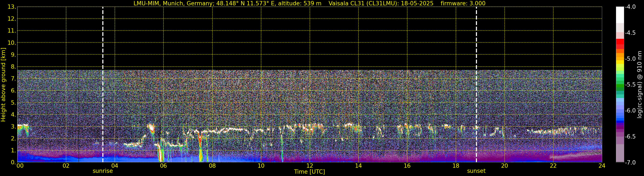Click the white dashed sunrise marker line

click(103, 50)
